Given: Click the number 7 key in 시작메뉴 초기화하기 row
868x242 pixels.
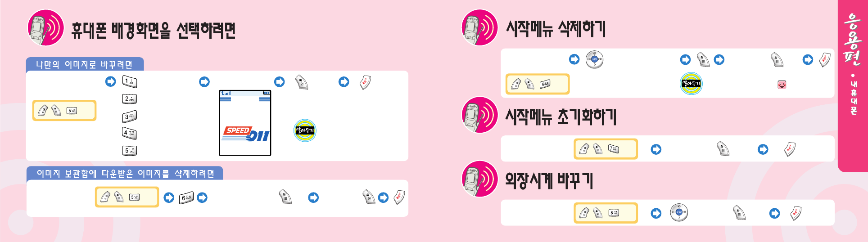Looking at the screenshot, I should coord(613,149).
